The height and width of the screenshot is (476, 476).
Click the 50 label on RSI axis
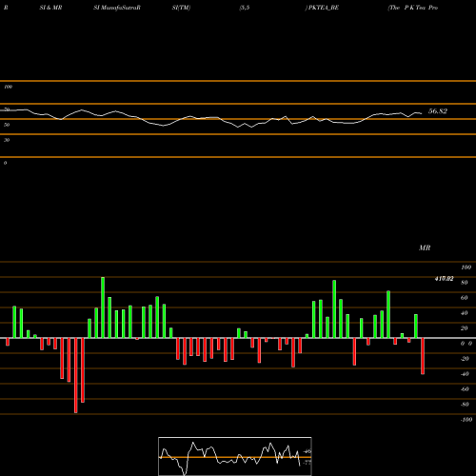7,125
